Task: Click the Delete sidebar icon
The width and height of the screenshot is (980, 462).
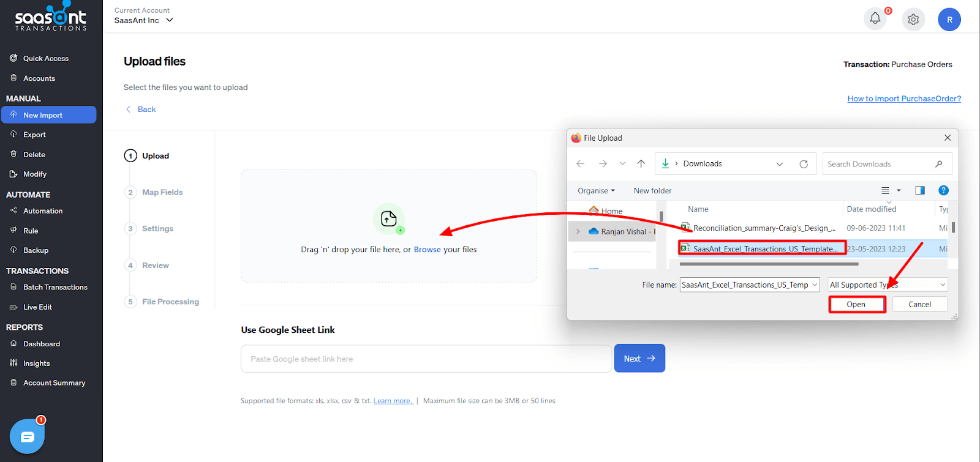Action: pyautogui.click(x=13, y=154)
